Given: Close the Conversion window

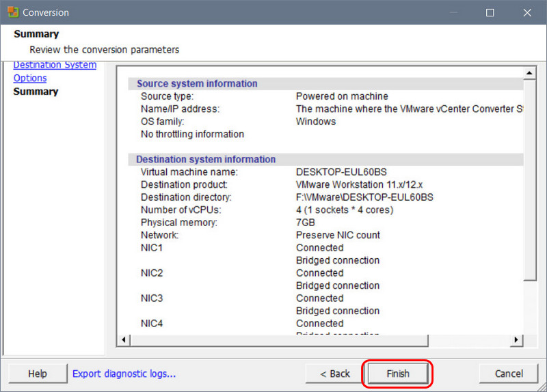Looking at the screenshot, I should point(527,12).
